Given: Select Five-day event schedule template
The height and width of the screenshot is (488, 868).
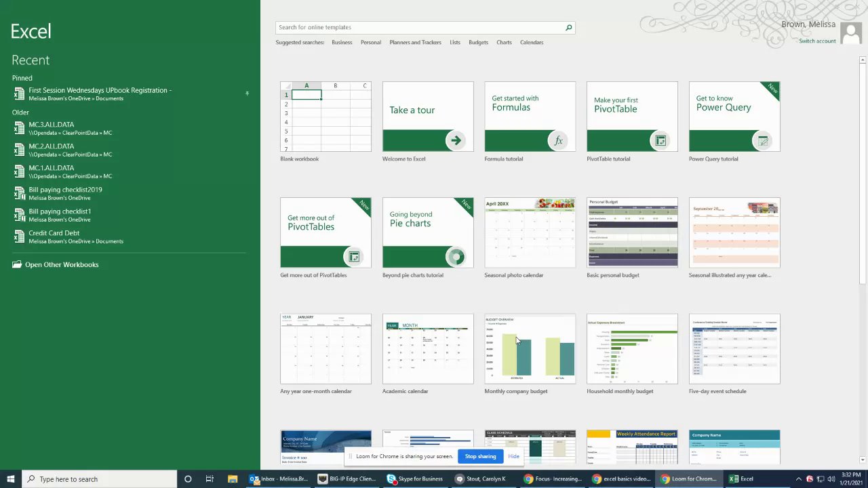Looking at the screenshot, I should point(734,348).
